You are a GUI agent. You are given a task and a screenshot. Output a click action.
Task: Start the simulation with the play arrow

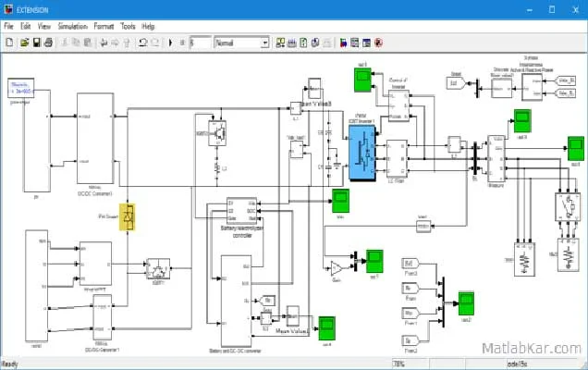(171, 43)
